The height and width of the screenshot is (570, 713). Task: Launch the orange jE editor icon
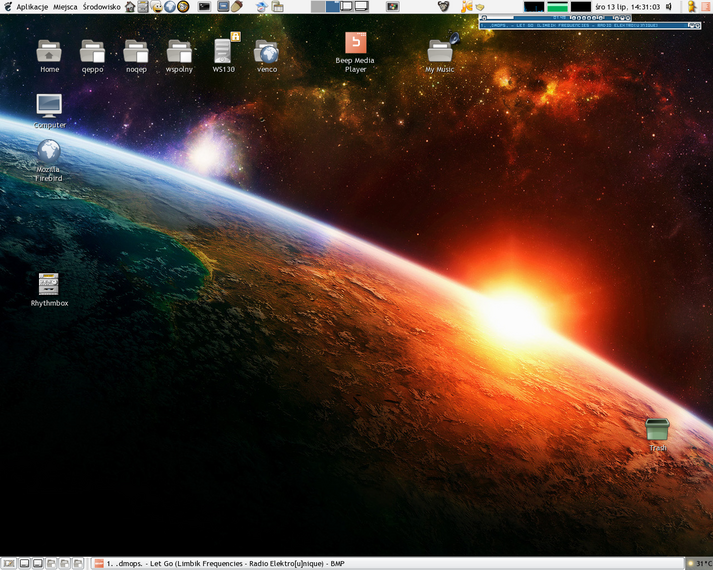[x=467, y=6]
